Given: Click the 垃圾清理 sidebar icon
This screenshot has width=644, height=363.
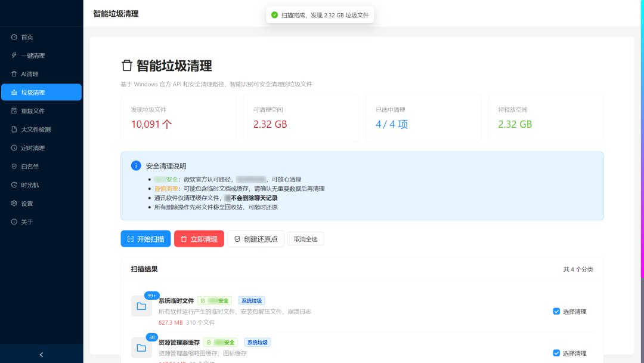Looking at the screenshot, I should click(x=14, y=93).
